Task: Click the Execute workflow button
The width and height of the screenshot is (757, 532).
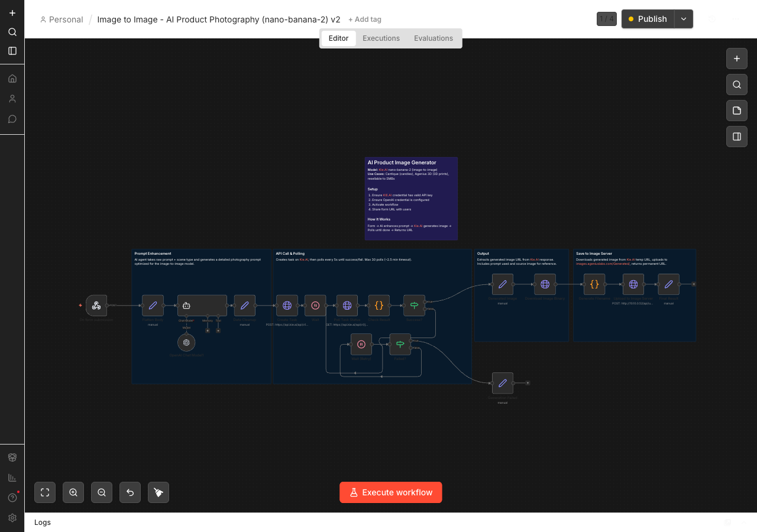Action: click(x=390, y=492)
